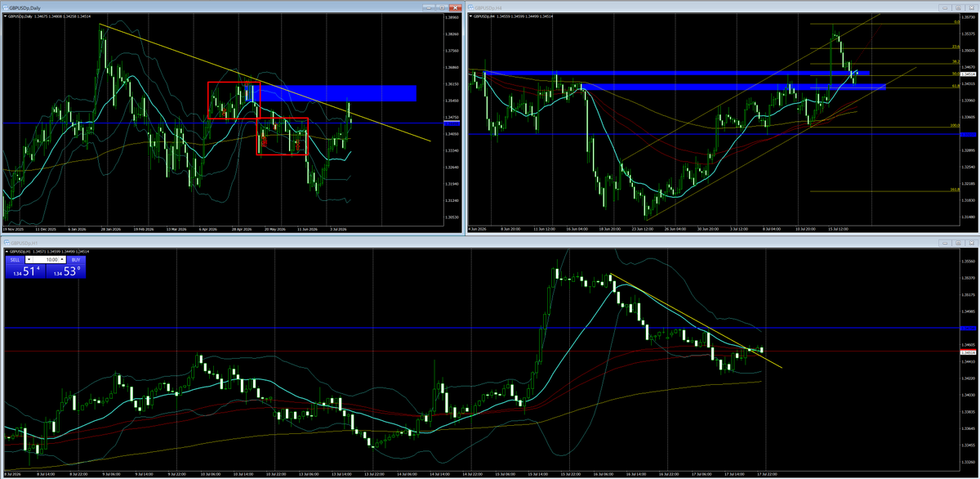Viewport: 980px width, 479px height.
Task: Maximize the GBPUSDp,H1 chart window
Action: [958, 243]
